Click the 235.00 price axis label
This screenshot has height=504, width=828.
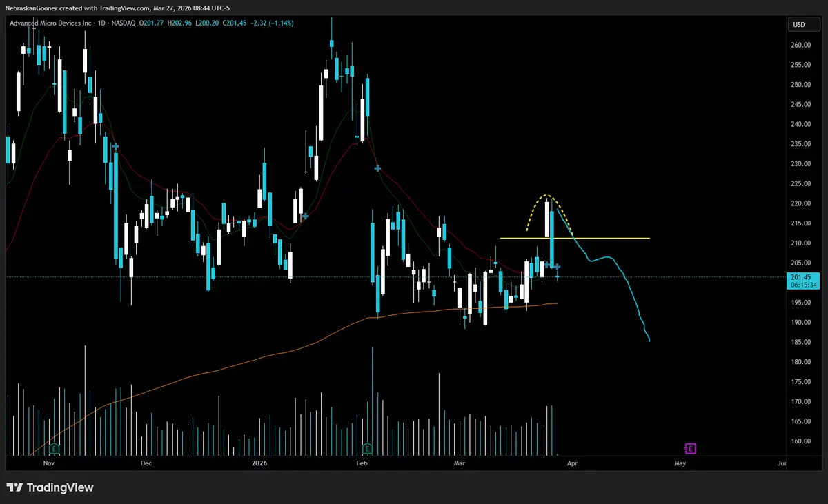pyautogui.click(x=802, y=144)
